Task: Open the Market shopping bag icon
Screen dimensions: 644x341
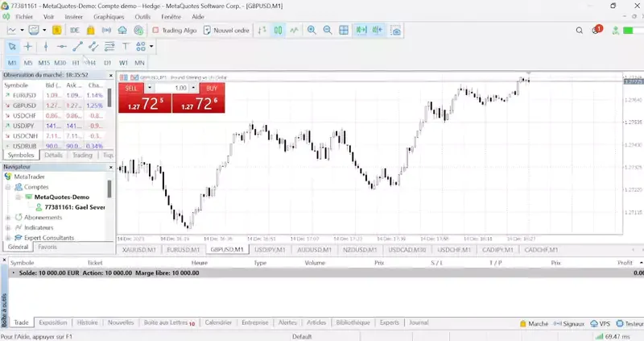Action: click(90, 30)
